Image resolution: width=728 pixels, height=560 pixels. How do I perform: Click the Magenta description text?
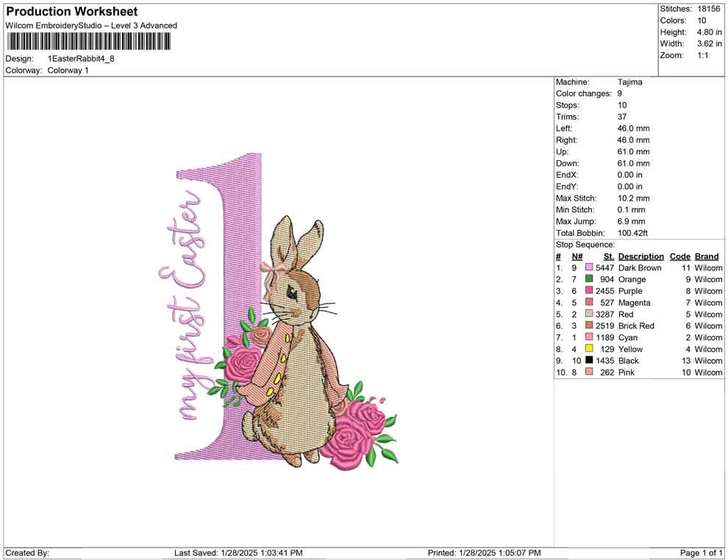pos(634,303)
